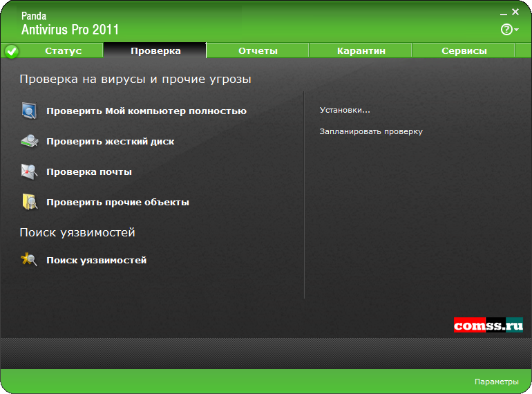Click the full computer scan monitor icon
This screenshot has width=532, height=394.
click(x=28, y=111)
